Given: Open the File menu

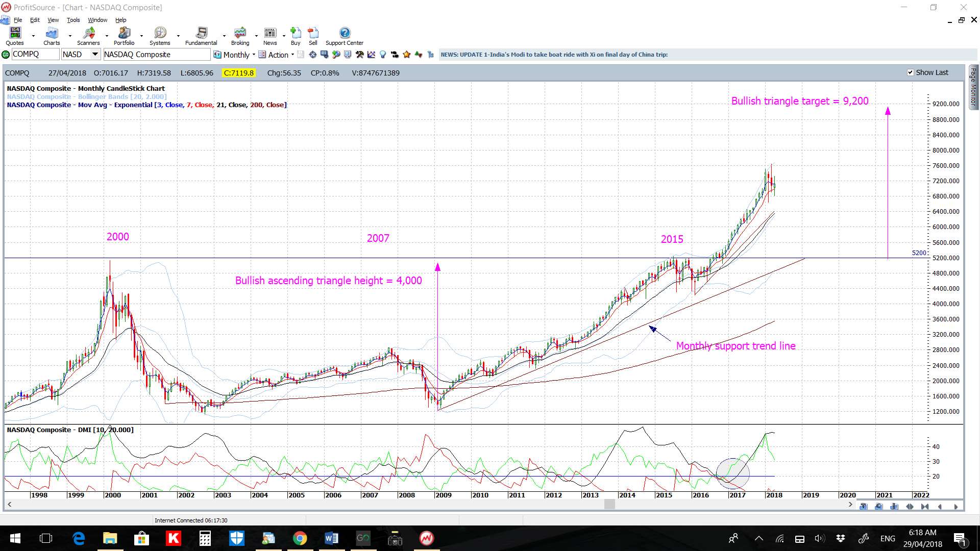Looking at the screenshot, I should click(x=18, y=20).
